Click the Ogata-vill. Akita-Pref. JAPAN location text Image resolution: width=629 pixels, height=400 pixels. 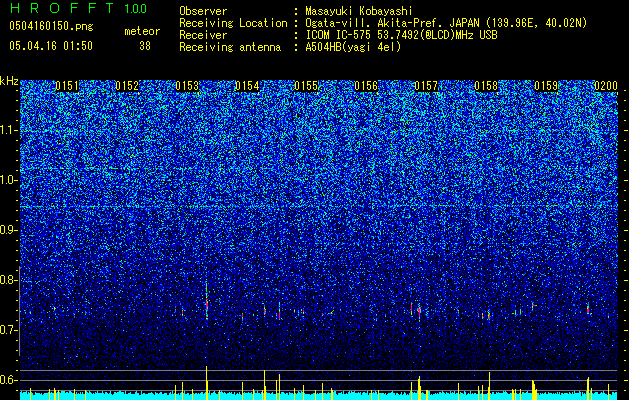[446, 23]
